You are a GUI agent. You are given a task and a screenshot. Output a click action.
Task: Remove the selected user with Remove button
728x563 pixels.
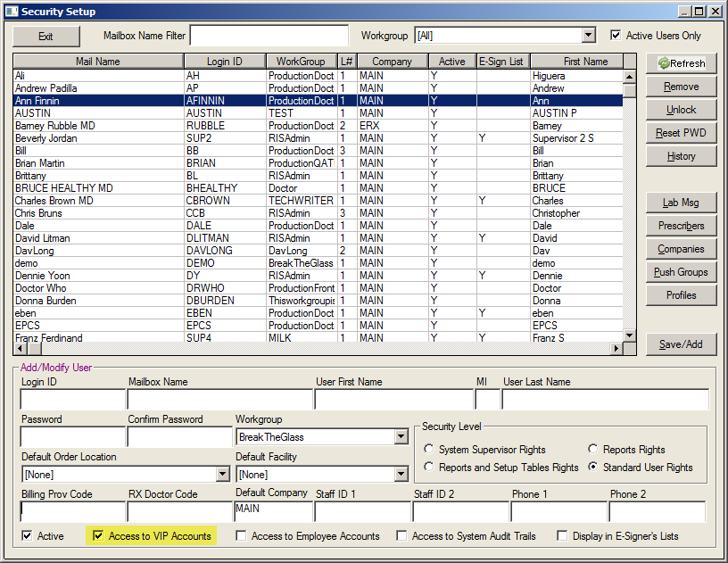pos(681,87)
